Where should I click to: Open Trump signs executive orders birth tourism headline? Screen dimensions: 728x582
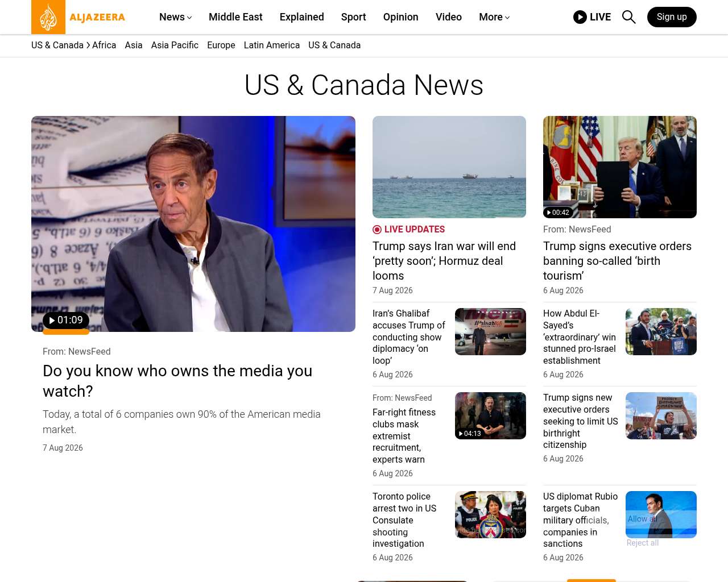617,261
